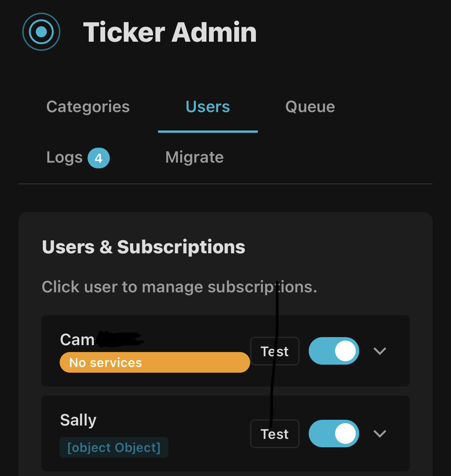Go to the Migrate tab
451x476 pixels.
click(x=194, y=157)
